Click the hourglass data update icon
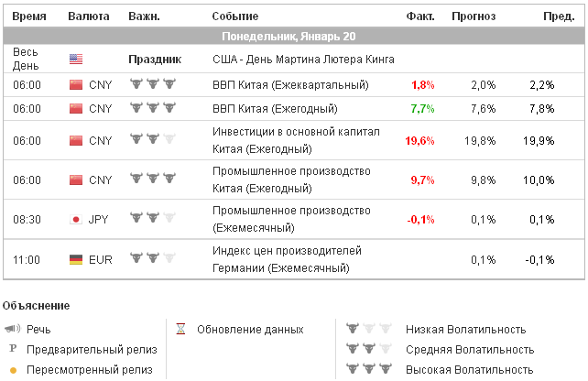The height and width of the screenshot is (381, 588). click(181, 329)
